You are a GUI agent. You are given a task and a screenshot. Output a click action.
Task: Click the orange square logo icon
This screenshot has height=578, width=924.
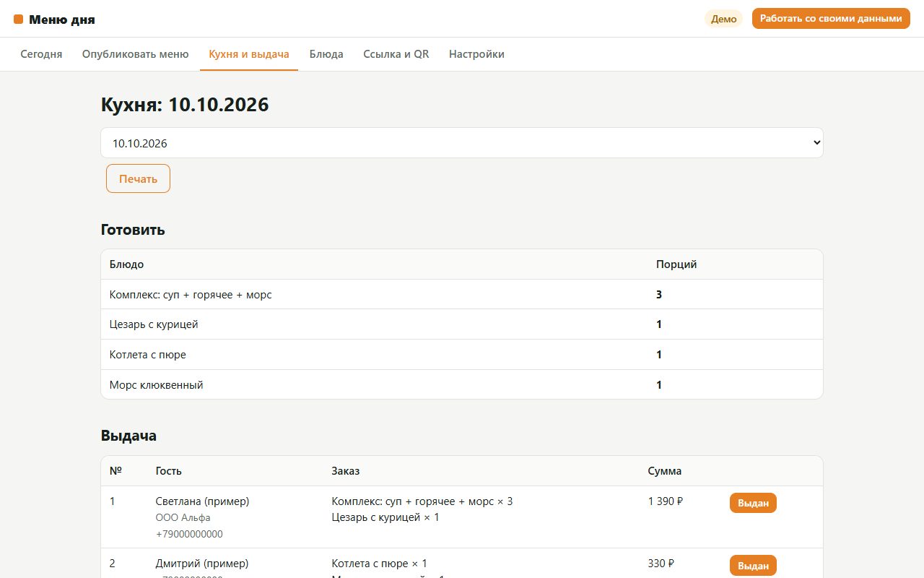point(19,20)
